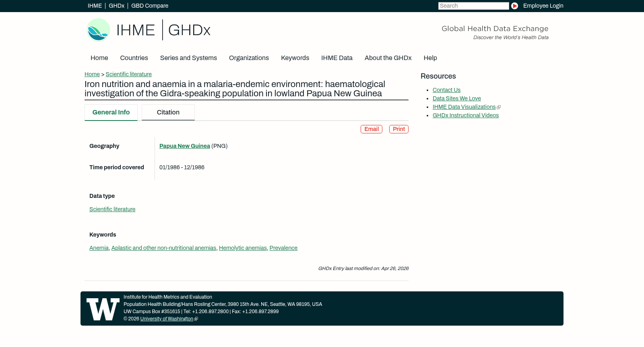Click the GHDx header logo text
Screen dimensions: 644x347
point(189,30)
